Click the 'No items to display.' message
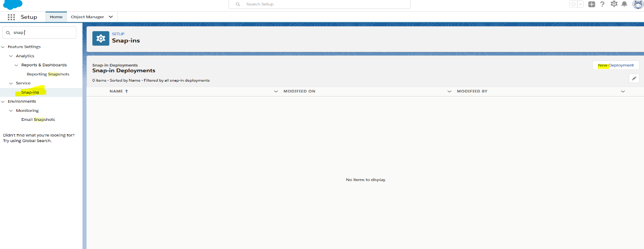The height and width of the screenshot is (249, 644). 365,180
